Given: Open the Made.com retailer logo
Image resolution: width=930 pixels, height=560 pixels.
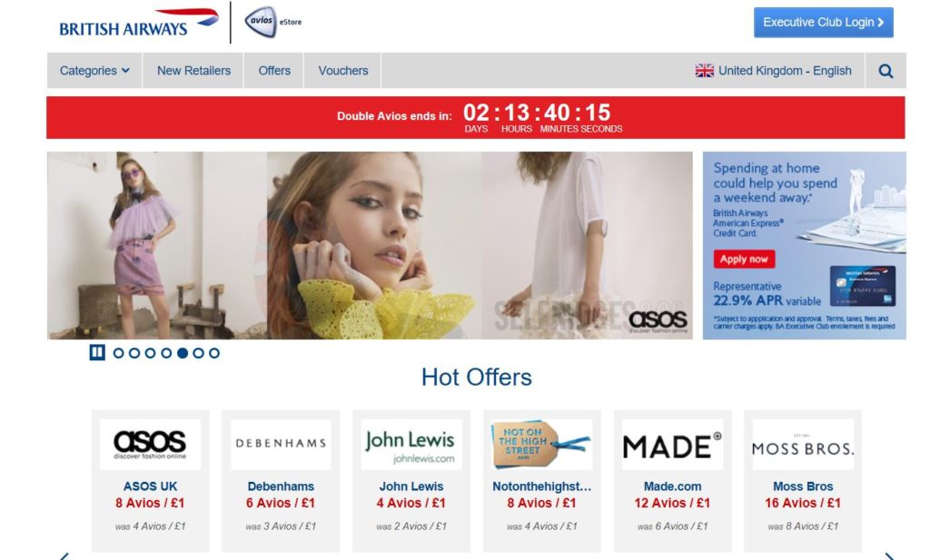Looking at the screenshot, I should (x=672, y=445).
